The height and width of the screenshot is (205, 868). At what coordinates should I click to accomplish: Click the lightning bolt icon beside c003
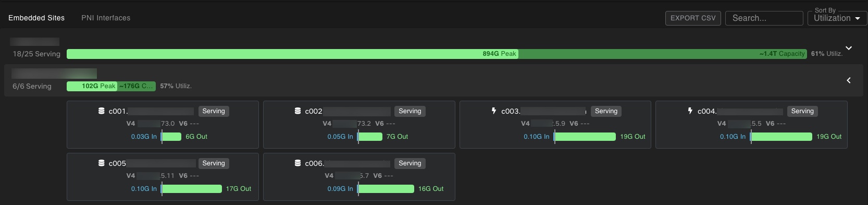pyautogui.click(x=494, y=111)
